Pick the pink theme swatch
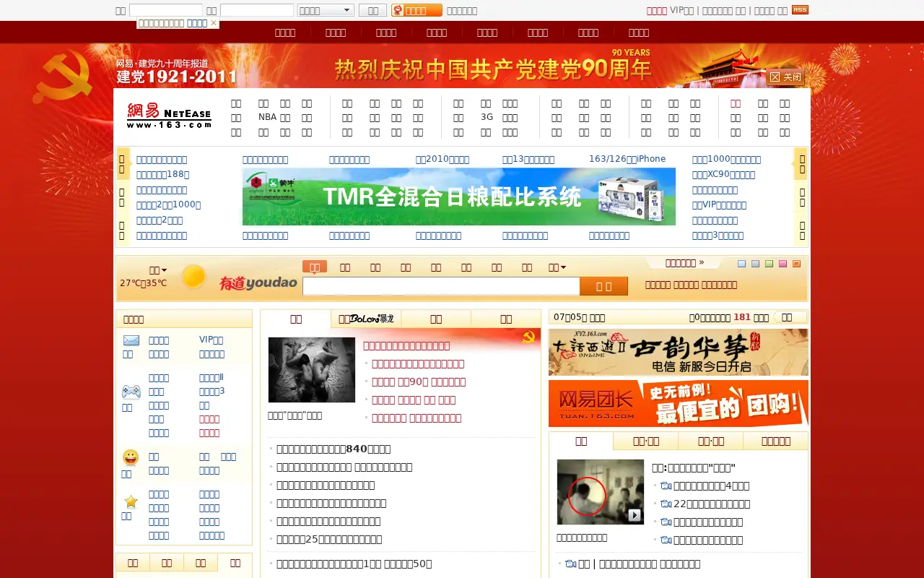The width and height of the screenshot is (924, 578). [783, 264]
